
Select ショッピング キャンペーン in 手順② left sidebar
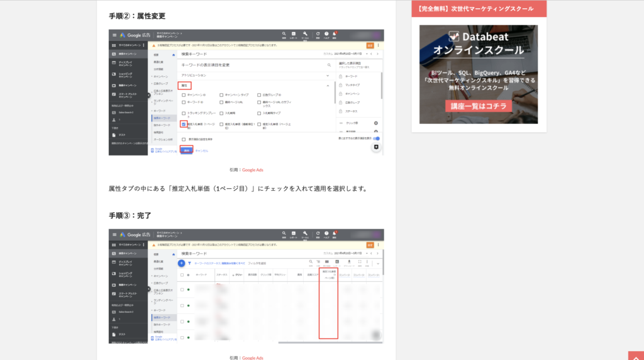point(126,75)
